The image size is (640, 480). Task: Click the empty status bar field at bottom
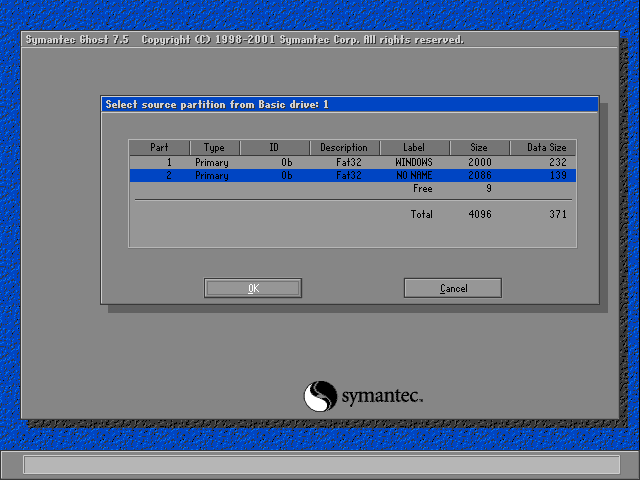point(322,464)
